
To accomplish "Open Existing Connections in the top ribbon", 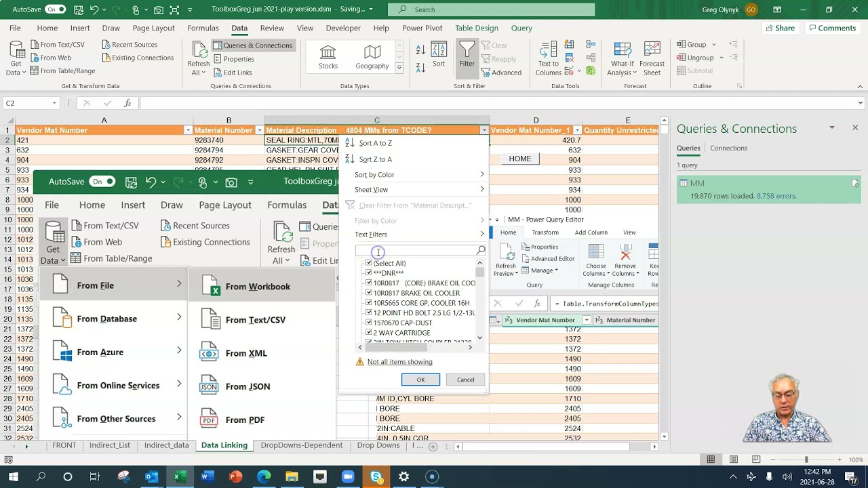I will 137,58.
